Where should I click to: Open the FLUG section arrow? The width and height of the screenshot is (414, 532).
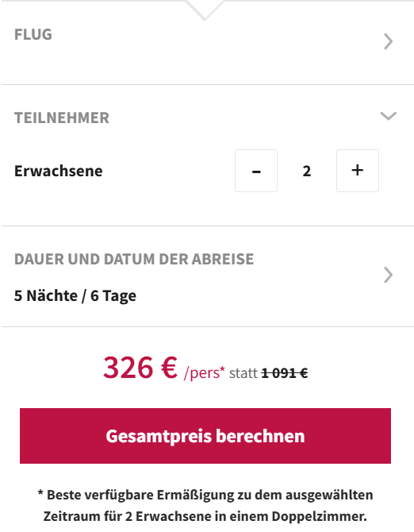(x=389, y=41)
